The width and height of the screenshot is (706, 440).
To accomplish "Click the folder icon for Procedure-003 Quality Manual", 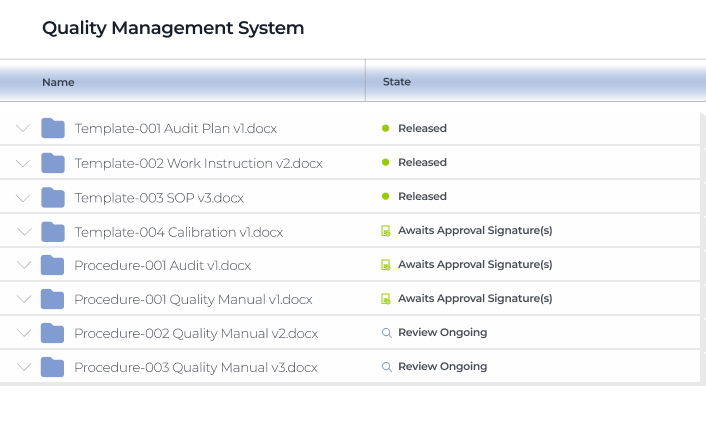I will pos(53,367).
